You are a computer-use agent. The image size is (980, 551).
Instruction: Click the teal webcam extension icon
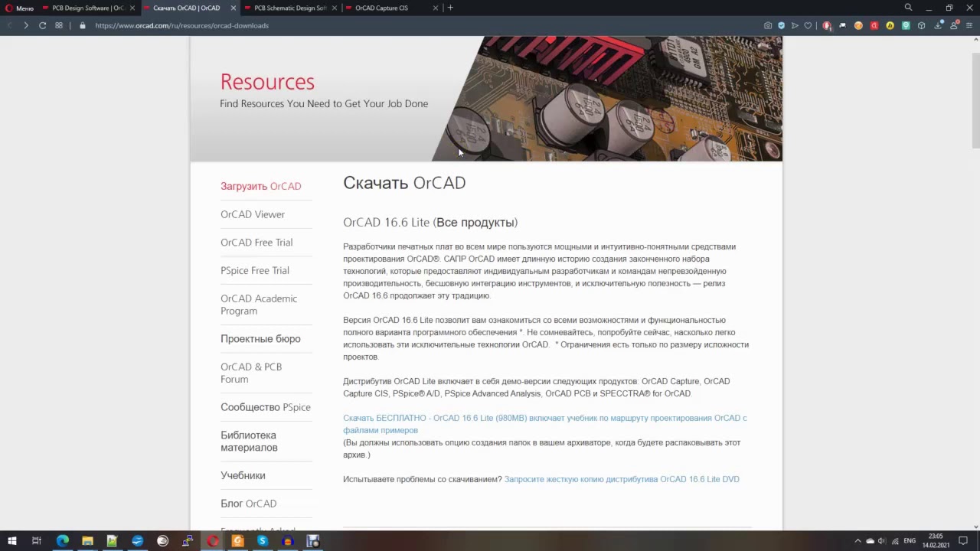coord(906,25)
